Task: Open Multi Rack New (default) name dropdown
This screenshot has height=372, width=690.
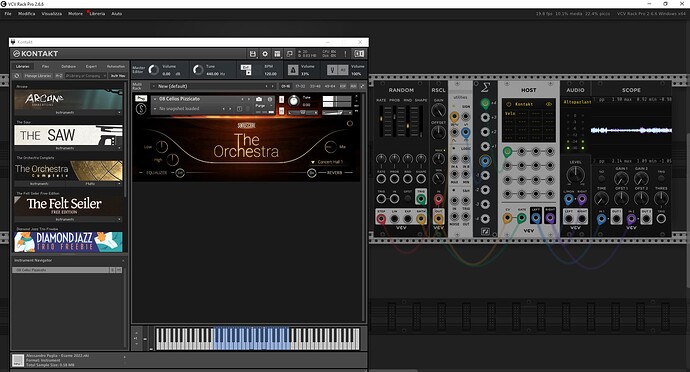Action: [213, 86]
